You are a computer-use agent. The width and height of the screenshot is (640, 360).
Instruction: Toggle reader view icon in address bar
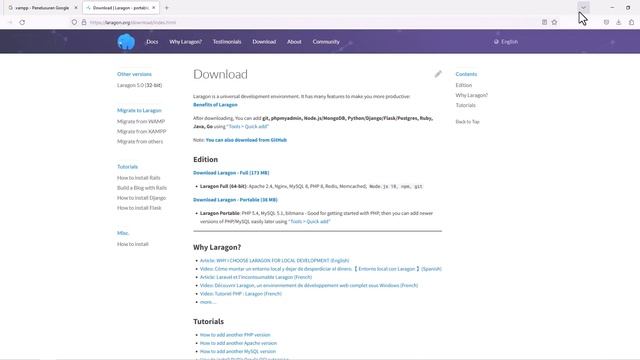[544, 22]
